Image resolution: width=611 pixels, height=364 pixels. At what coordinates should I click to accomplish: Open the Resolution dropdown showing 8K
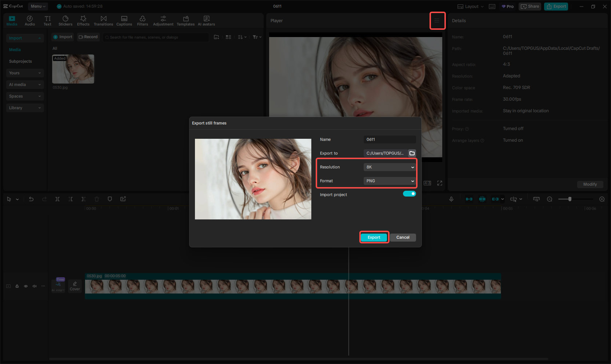click(390, 167)
